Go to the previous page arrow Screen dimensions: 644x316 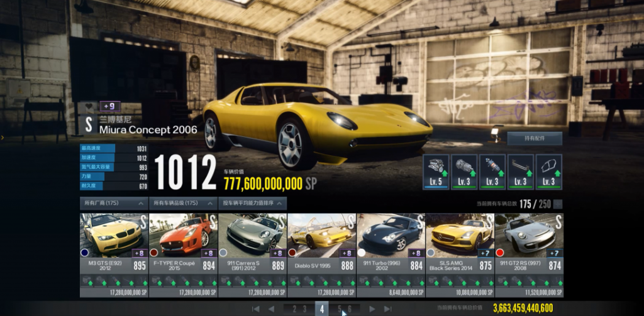click(272, 309)
